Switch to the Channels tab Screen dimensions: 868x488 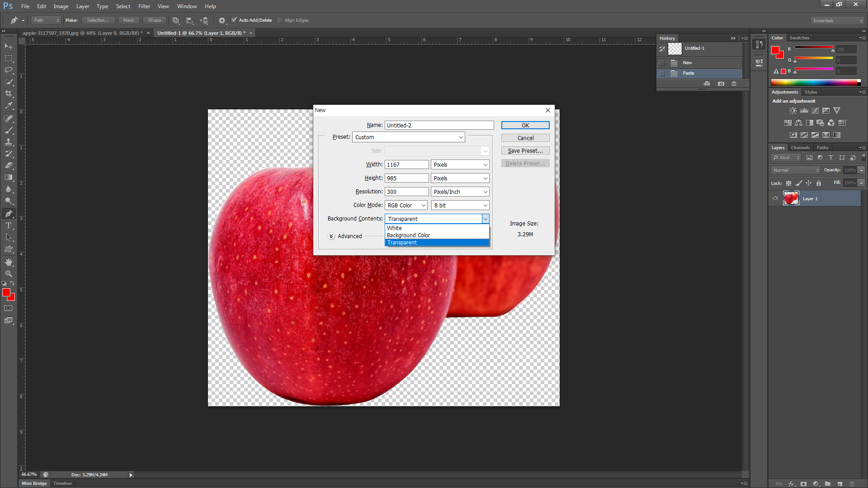click(x=800, y=148)
